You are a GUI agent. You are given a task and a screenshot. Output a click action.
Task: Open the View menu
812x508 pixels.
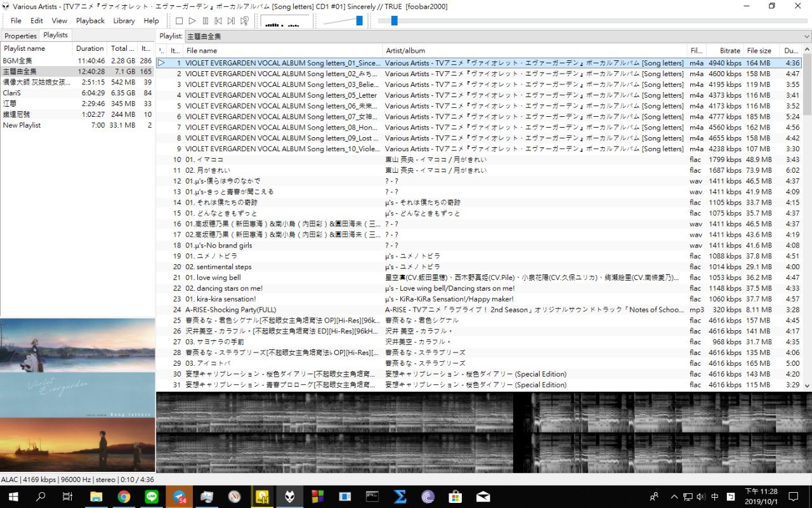point(60,21)
